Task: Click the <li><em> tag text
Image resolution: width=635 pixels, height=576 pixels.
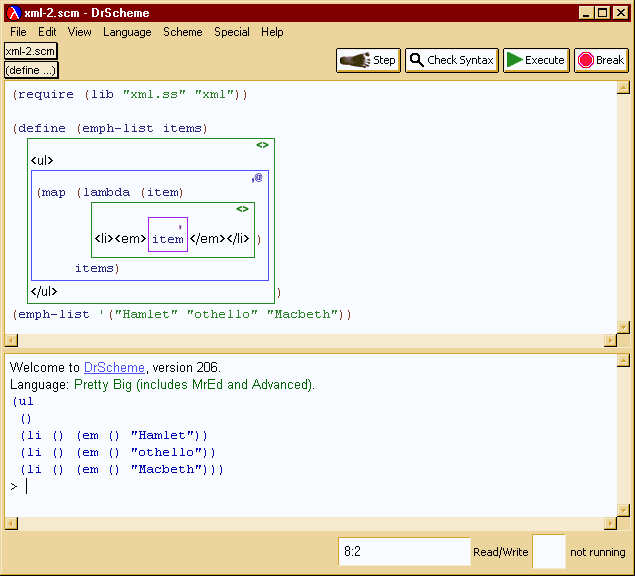Action: pyautogui.click(x=120, y=238)
